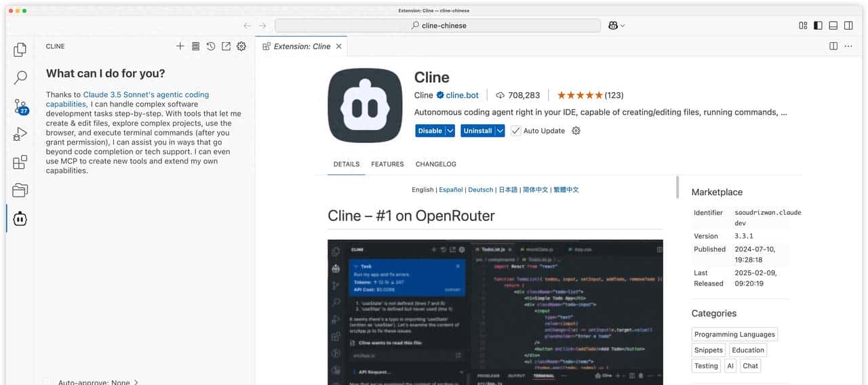Navigate back with the left arrow
Image resolution: width=868 pixels, height=385 pixels.
(x=248, y=26)
